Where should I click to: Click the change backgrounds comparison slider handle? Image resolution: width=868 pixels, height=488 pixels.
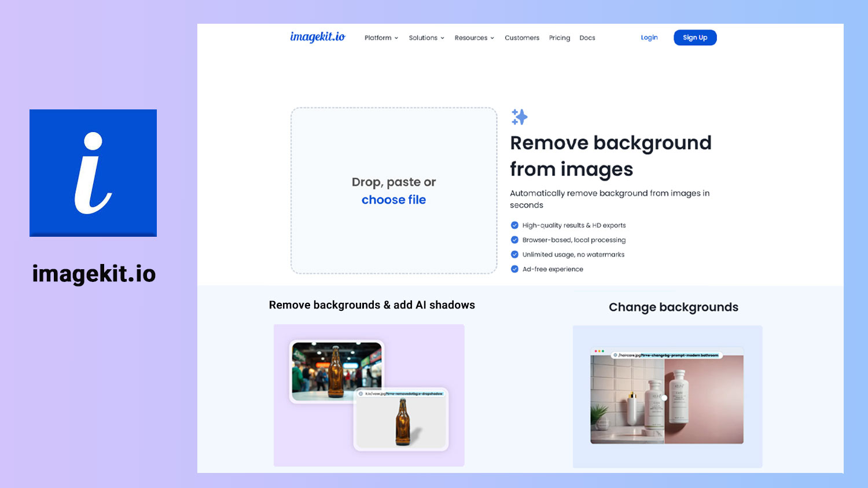pyautogui.click(x=664, y=398)
